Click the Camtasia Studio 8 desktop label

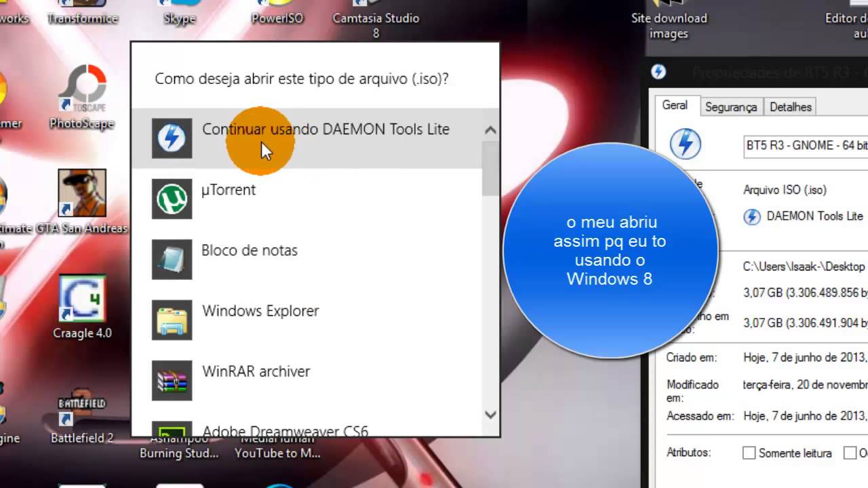pos(376,25)
